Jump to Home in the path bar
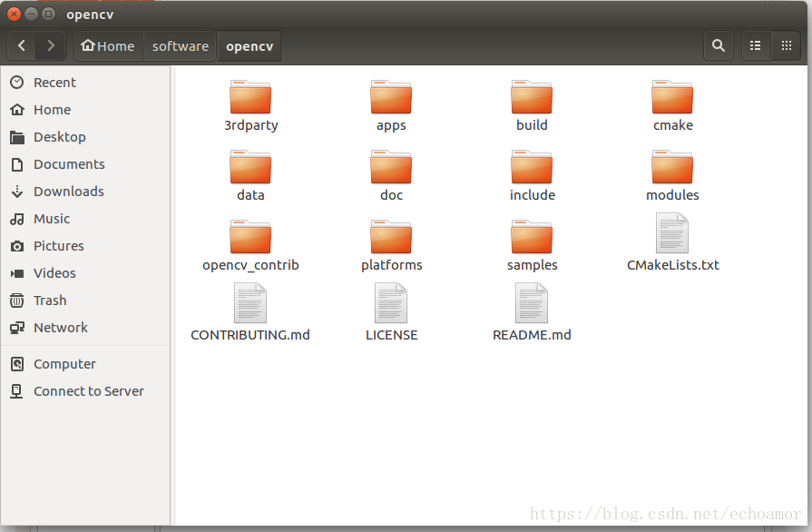The height and width of the screenshot is (532, 812). coord(108,46)
